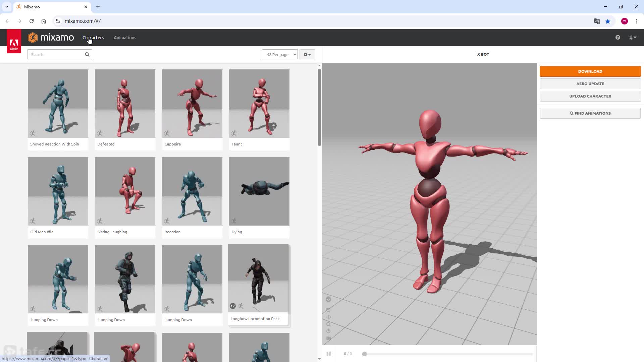Click the translate page icon
This screenshot has width=644, height=362.
597,21
